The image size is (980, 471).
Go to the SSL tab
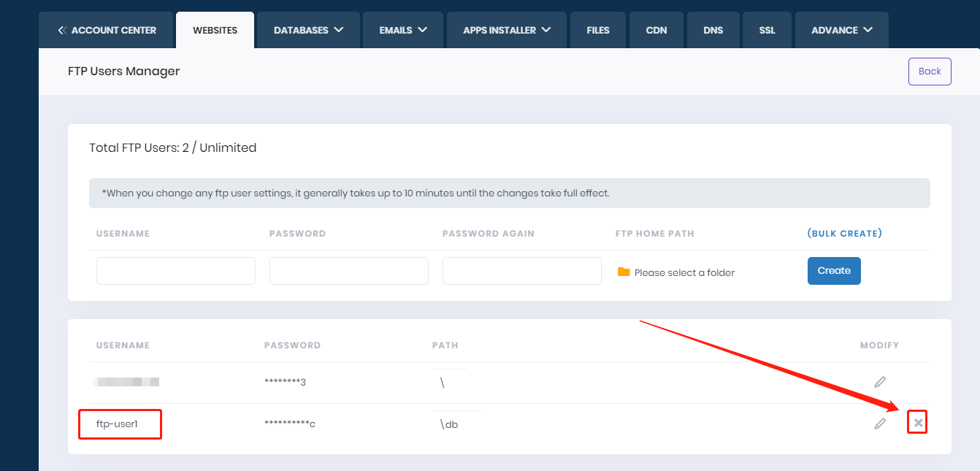click(767, 30)
